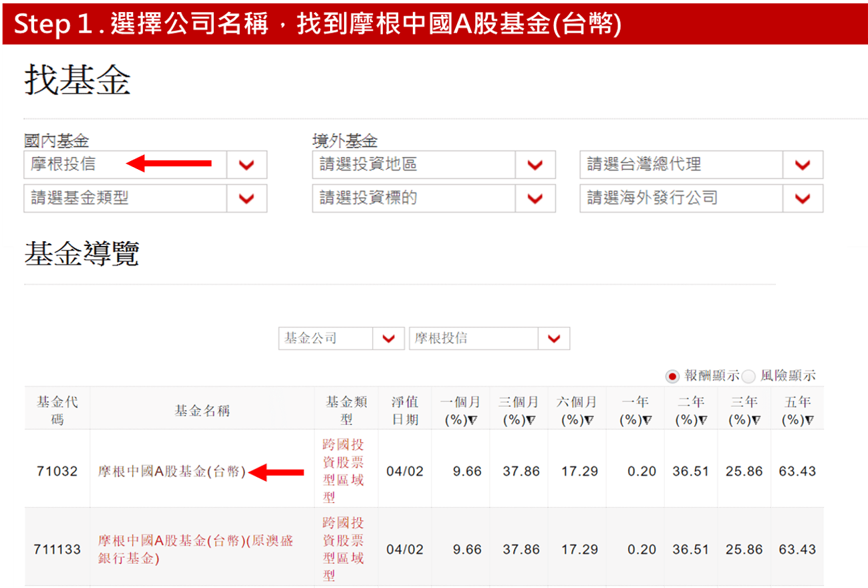Expand the 請選基金類型 dropdown
Image resolution: width=868 pixels, height=588 pixels.
click(247, 198)
